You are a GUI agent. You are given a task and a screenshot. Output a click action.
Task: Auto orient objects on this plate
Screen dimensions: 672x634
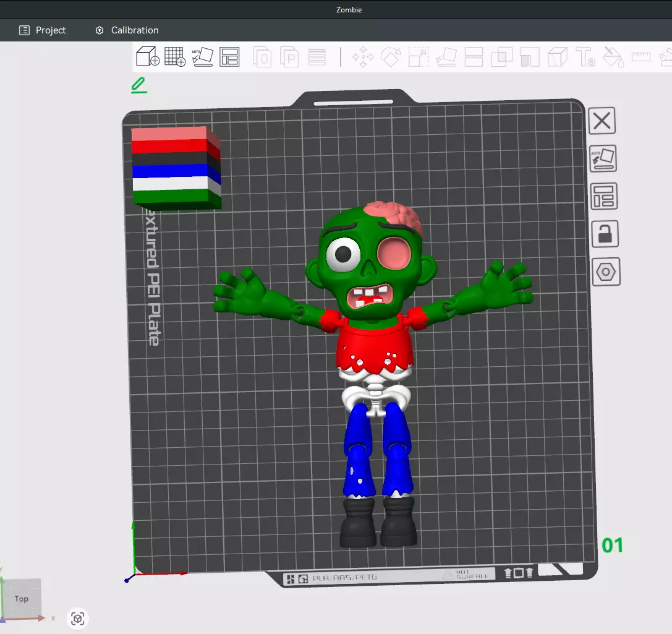pos(603,158)
